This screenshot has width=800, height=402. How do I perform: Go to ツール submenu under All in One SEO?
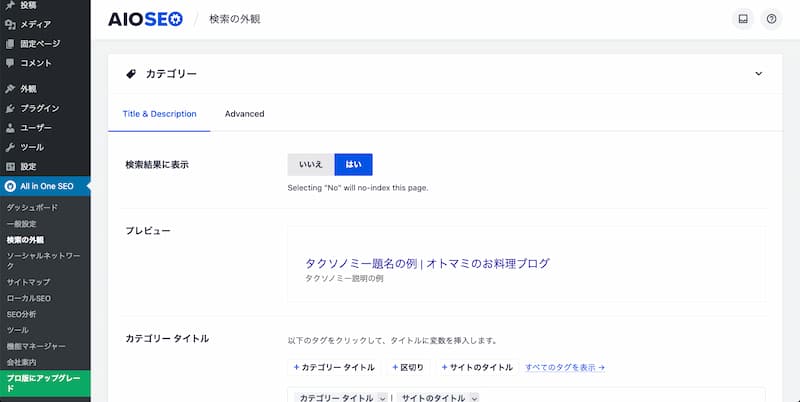[x=17, y=330]
